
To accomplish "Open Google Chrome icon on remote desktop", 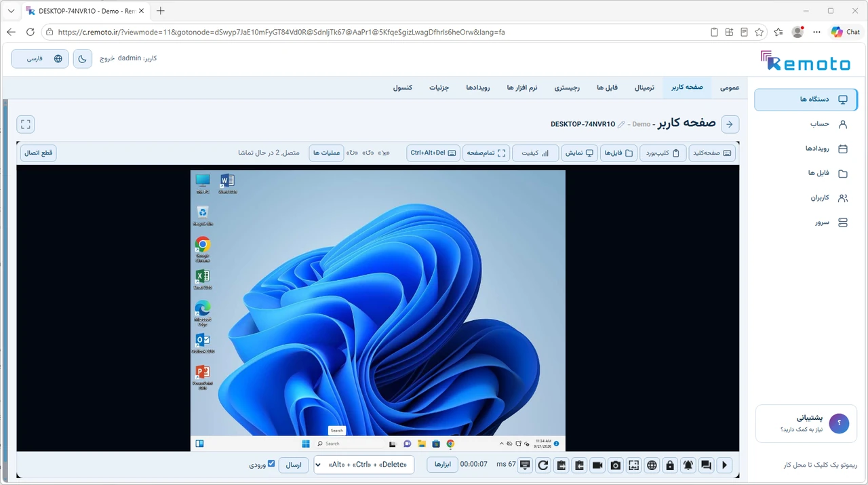I will point(202,249).
